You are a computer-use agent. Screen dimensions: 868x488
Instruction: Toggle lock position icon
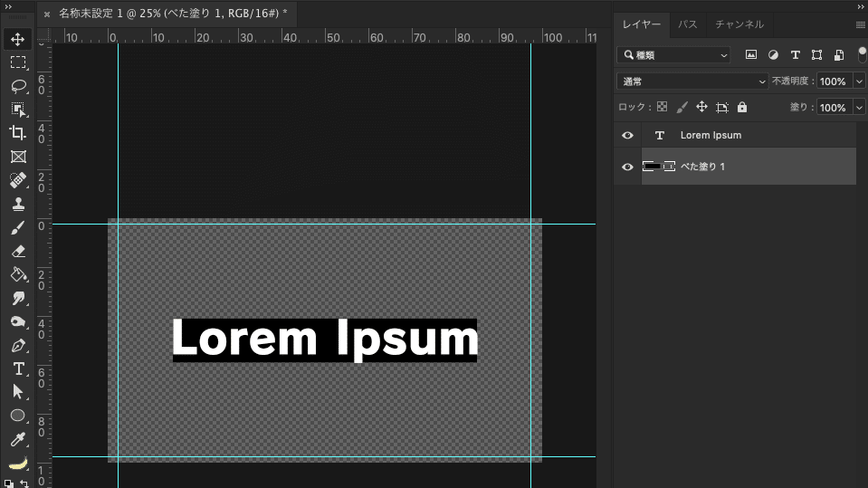click(x=702, y=107)
